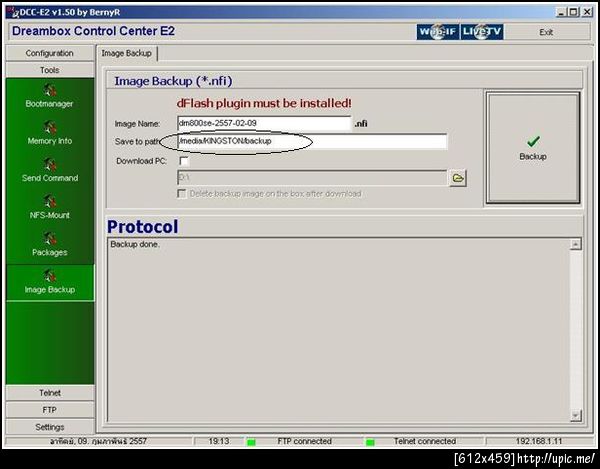
Task: Click the 19:13 time in status bar
Action: [x=219, y=441]
